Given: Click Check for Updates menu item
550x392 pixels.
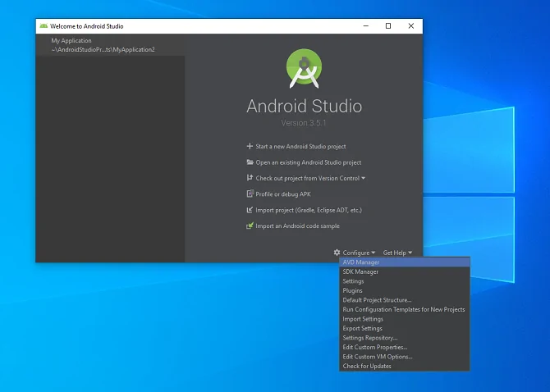Looking at the screenshot, I should click(367, 366).
